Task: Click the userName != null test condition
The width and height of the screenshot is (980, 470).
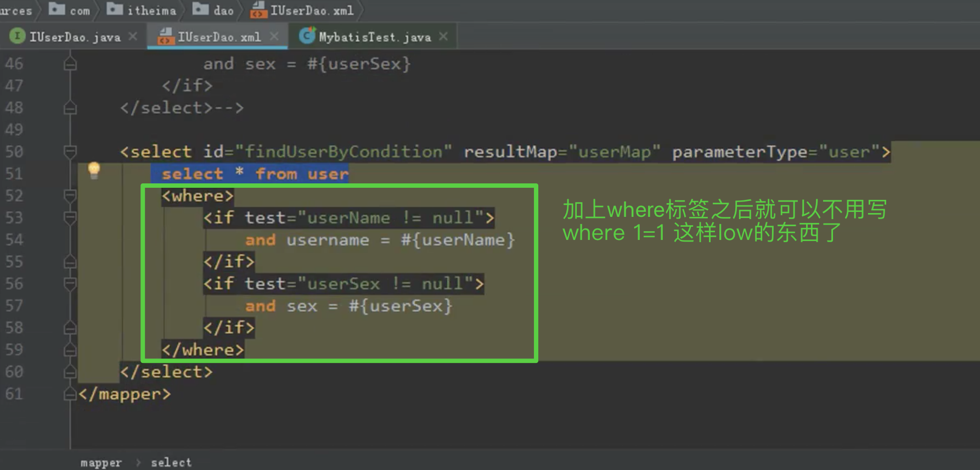Action: tap(390, 217)
